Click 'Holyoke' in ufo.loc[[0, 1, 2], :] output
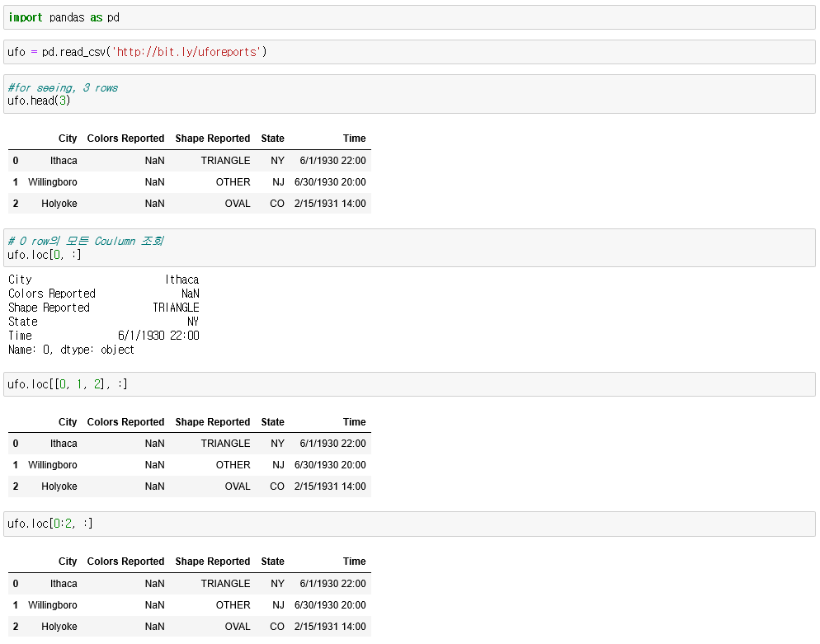The image size is (820, 644). click(x=59, y=487)
